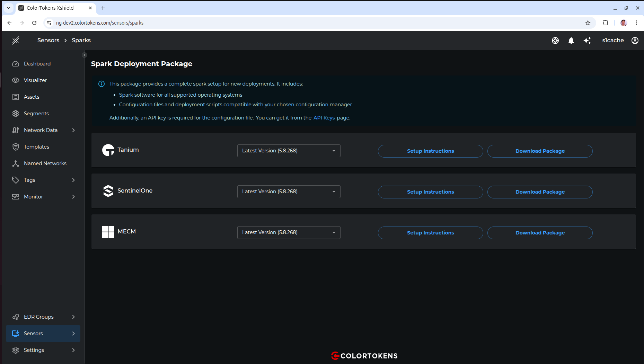Open the s1cache account avatar
The width and height of the screenshot is (644, 364).
pos(635,41)
